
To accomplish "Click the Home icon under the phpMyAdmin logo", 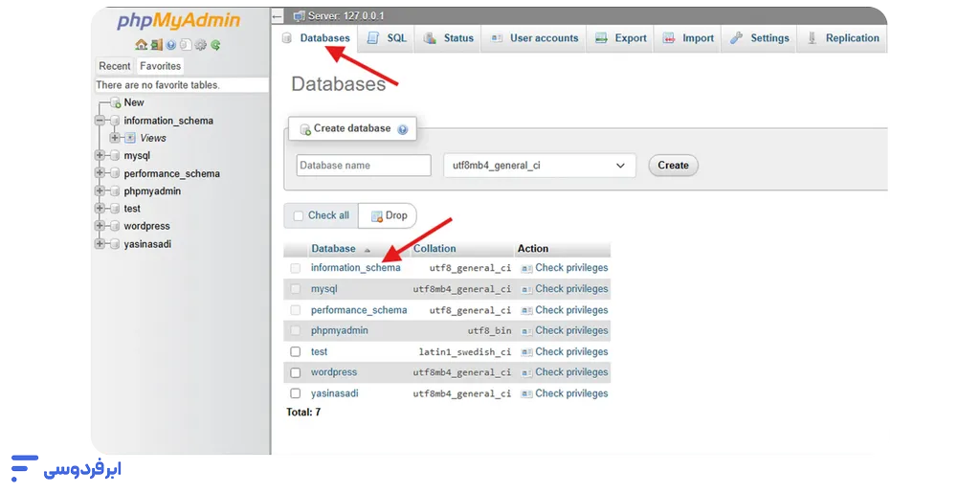I will coord(141,45).
